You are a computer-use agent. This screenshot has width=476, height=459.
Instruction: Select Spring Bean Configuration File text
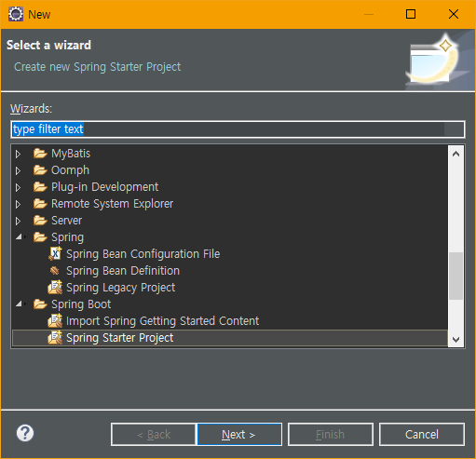click(x=143, y=254)
